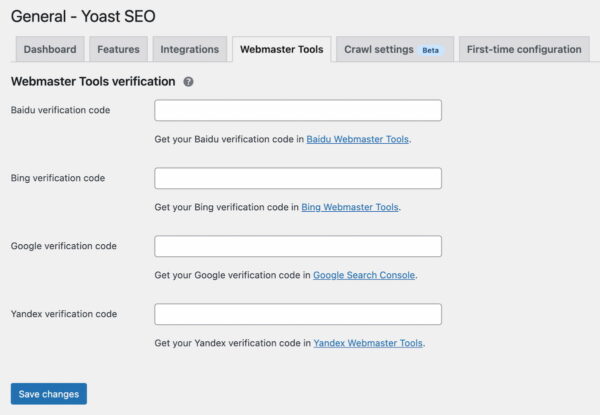600x415 pixels.
Task: Click the Google verification code label
Action: 64,246
